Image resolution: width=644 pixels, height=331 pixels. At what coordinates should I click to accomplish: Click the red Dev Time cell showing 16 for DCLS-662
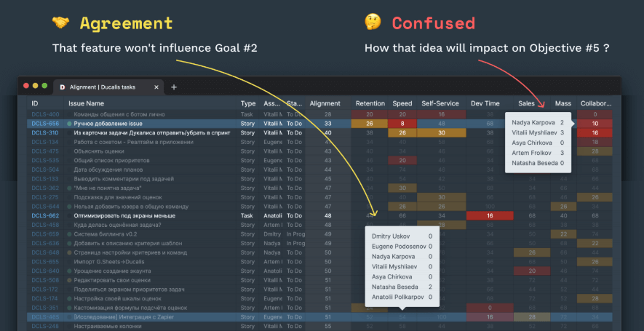(489, 216)
